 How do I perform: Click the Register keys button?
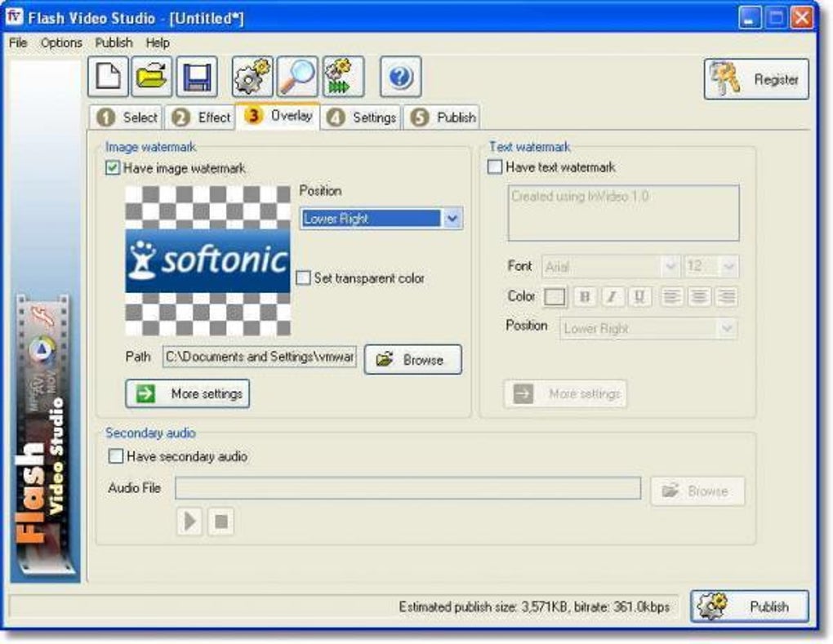[x=756, y=80]
